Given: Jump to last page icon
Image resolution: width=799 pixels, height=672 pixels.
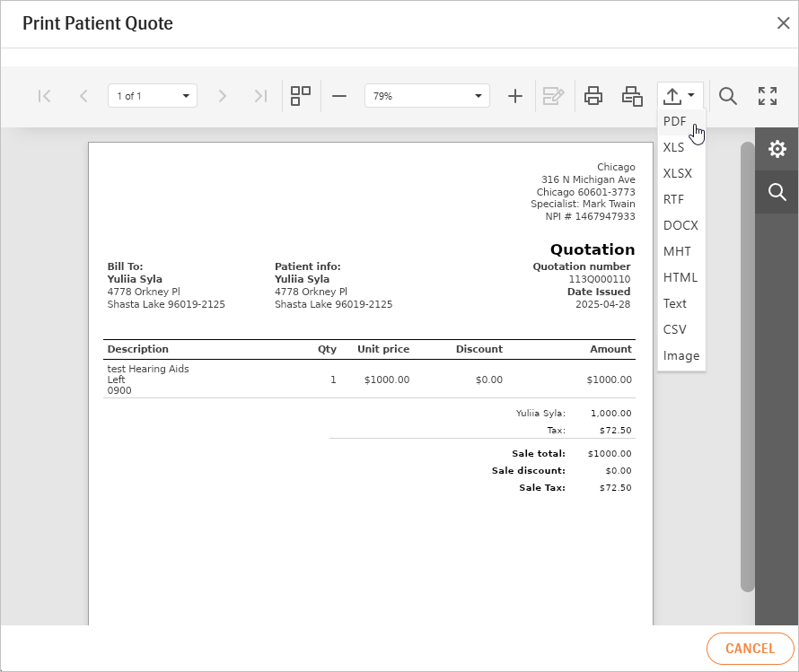Looking at the screenshot, I should 261,96.
